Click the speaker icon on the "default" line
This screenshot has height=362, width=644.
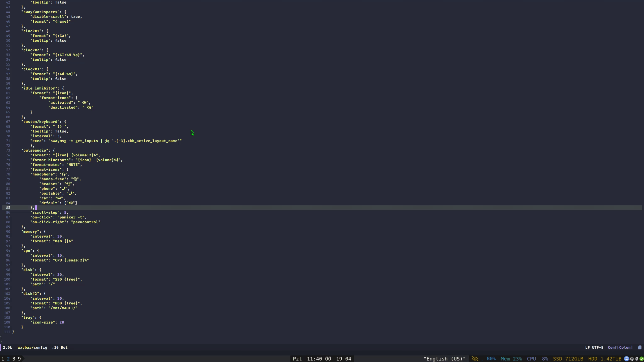71,203
